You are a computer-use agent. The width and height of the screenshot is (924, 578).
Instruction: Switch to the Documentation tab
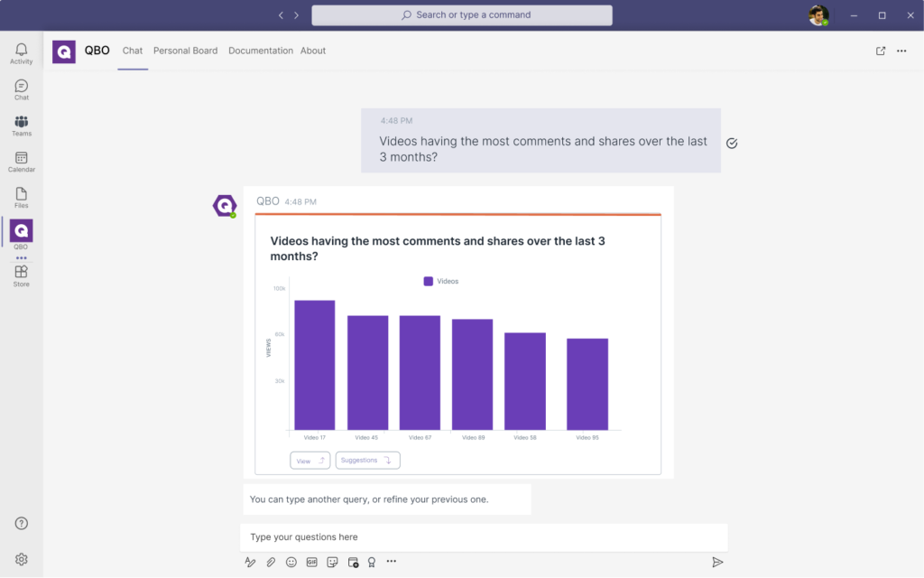[x=260, y=51]
